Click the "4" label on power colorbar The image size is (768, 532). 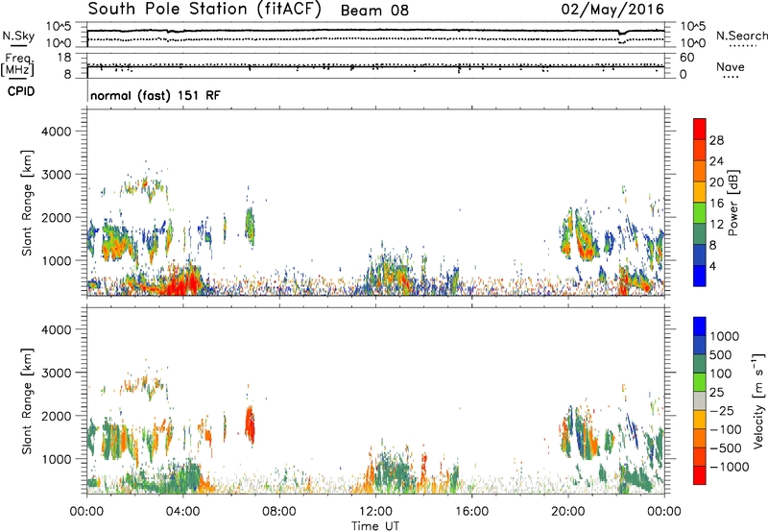[713, 267]
